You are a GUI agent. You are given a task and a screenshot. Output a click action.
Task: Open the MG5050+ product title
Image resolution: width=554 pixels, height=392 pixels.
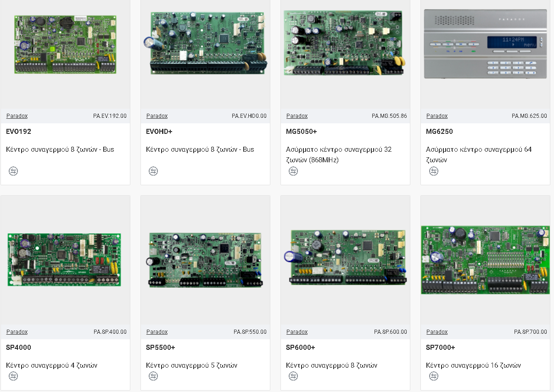coord(302,132)
